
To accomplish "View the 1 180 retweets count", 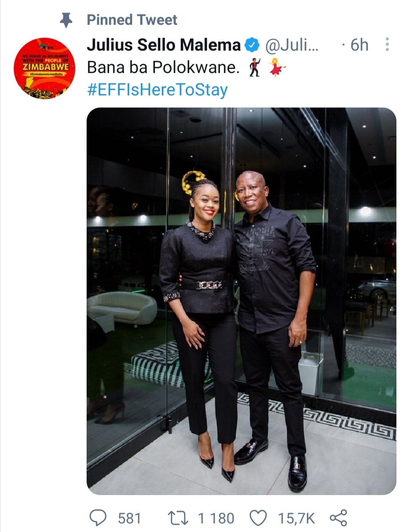I will pyautogui.click(x=216, y=518).
